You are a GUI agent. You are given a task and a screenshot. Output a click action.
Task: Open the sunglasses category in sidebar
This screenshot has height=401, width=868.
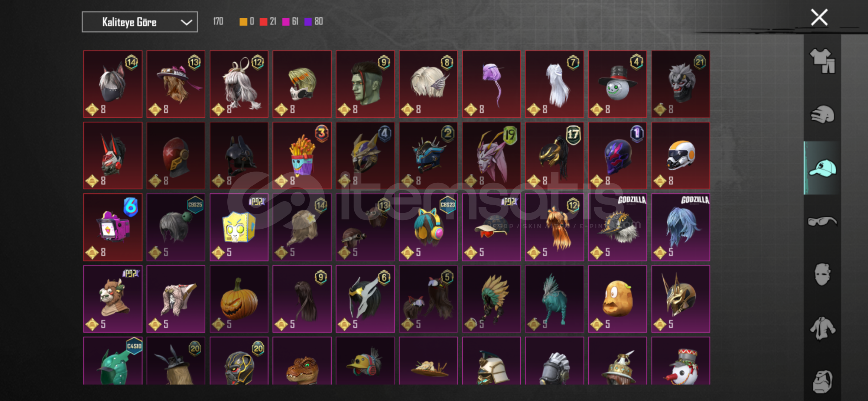pos(822,221)
